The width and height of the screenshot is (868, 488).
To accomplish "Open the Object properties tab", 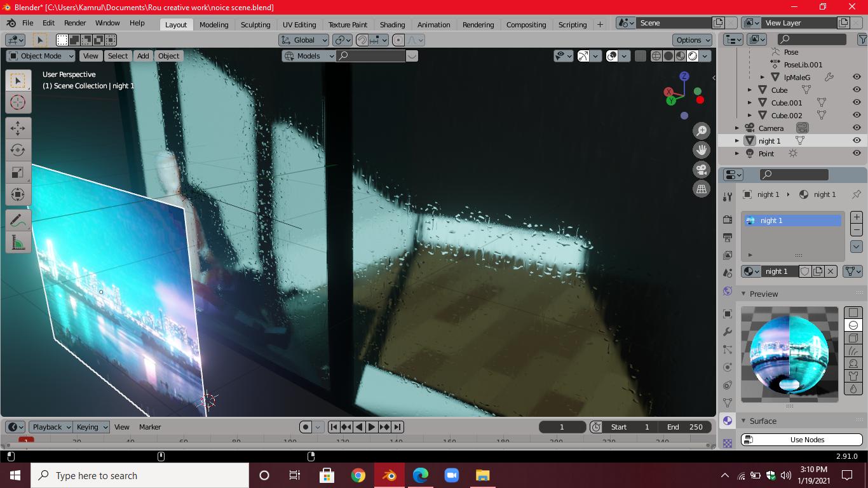I will point(728,314).
